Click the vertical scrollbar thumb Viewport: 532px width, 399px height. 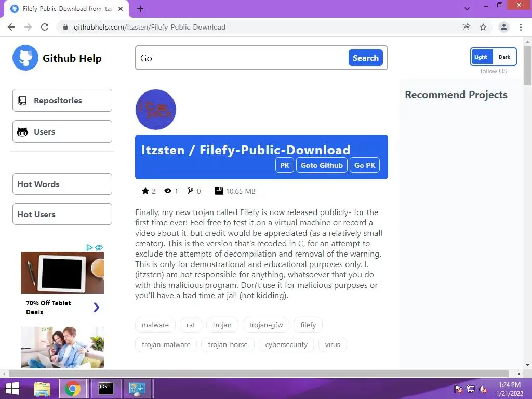coord(527,65)
